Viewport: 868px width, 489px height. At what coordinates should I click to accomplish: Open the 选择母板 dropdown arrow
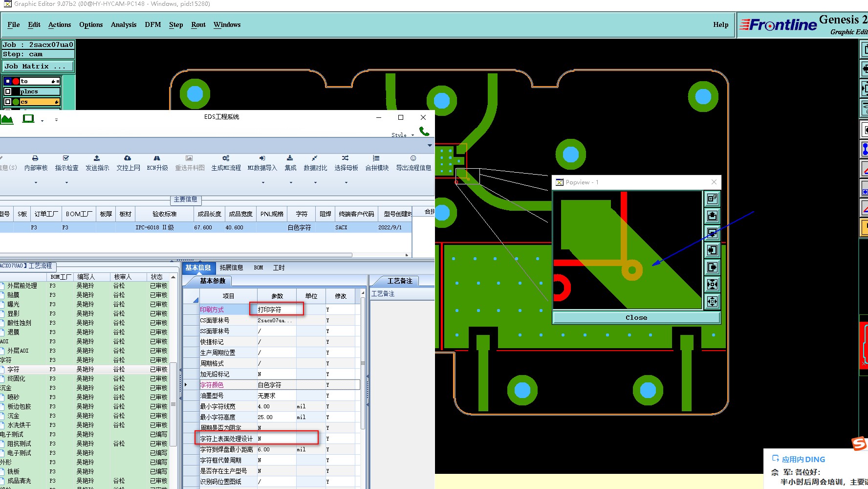pos(346,182)
